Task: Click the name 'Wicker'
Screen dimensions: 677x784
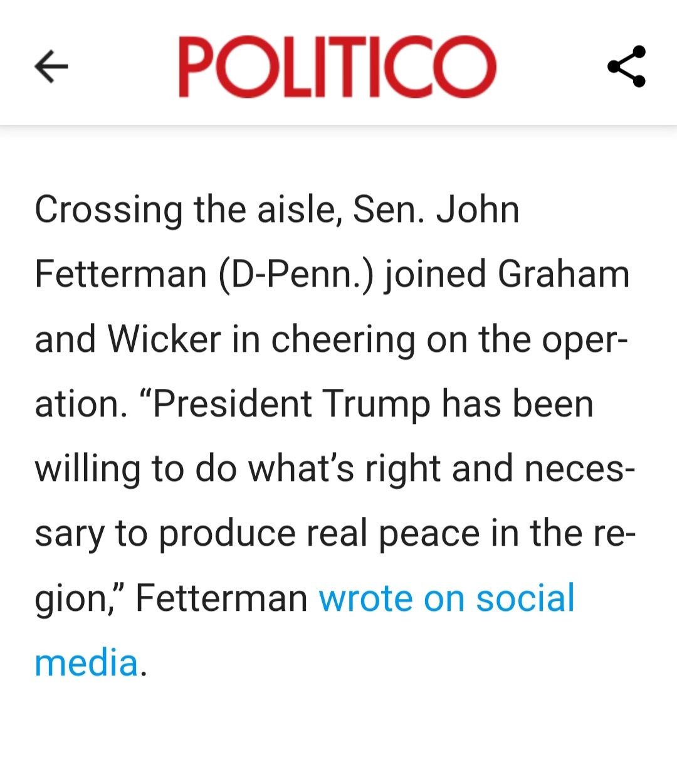Action: [x=164, y=339]
